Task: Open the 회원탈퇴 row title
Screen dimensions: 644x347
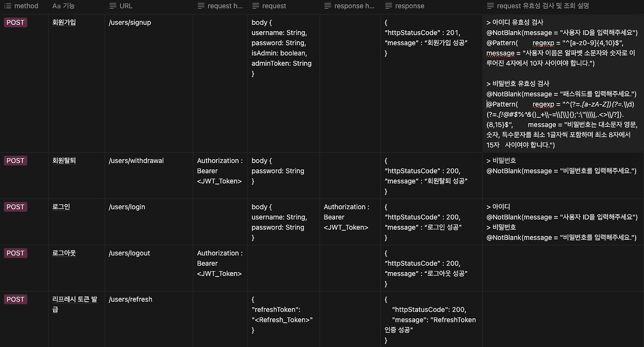Action: click(x=64, y=161)
